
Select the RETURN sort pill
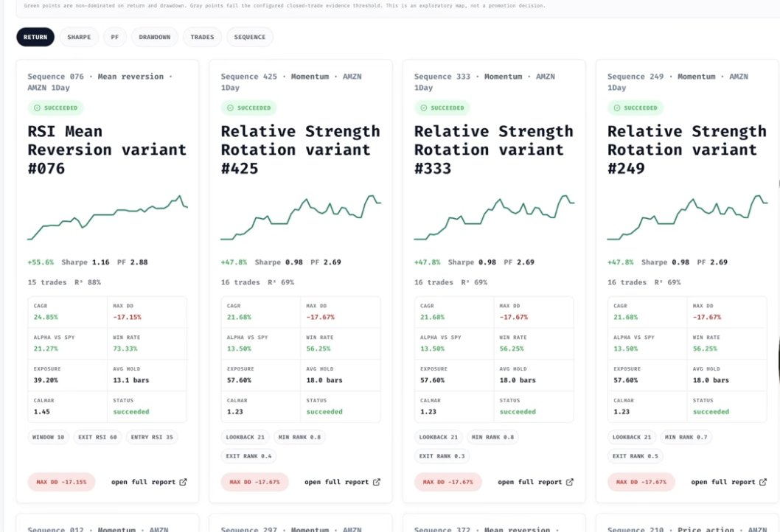tap(35, 37)
